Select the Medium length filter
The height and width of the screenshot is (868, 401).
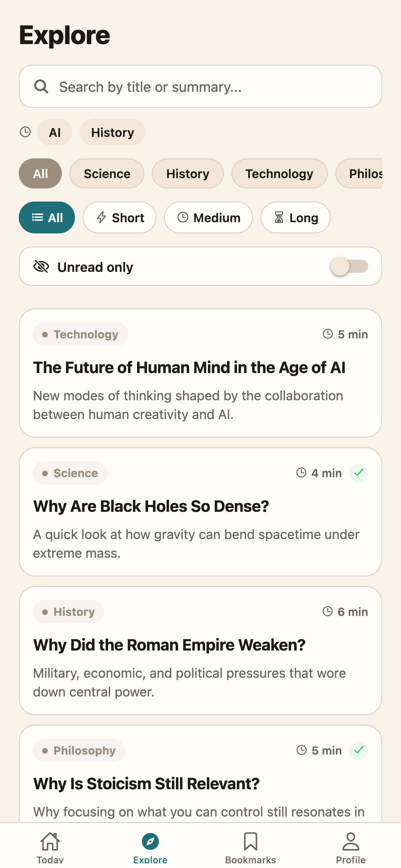[x=208, y=218]
